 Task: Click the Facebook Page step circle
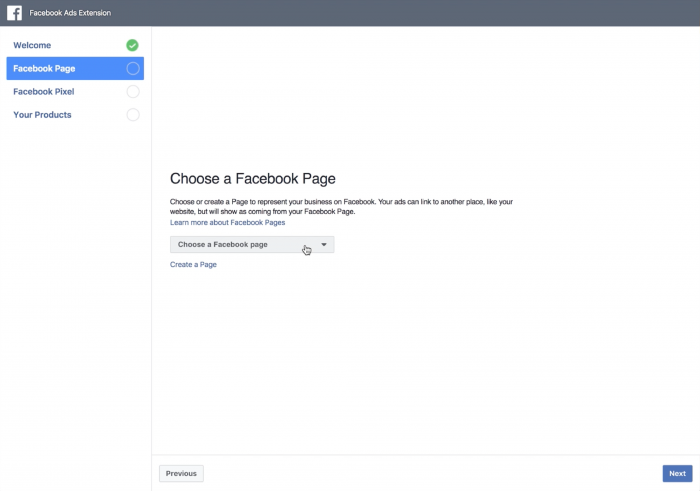click(133, 68)
